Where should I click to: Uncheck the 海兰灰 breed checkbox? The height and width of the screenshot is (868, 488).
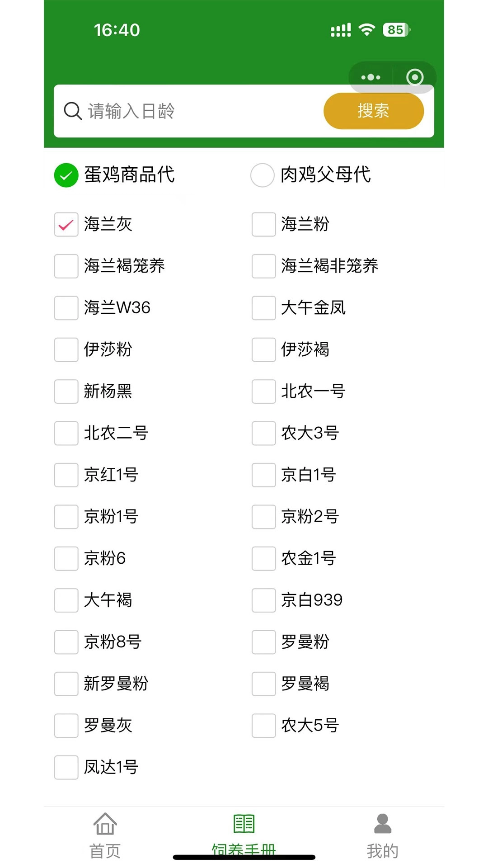click(x=66, y=225)
